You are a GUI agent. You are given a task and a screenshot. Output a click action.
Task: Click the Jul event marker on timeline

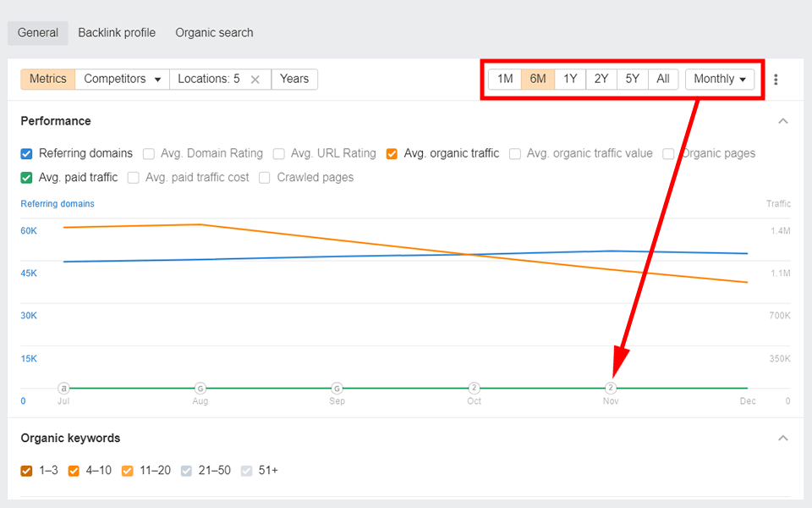(x=63, y=388)
